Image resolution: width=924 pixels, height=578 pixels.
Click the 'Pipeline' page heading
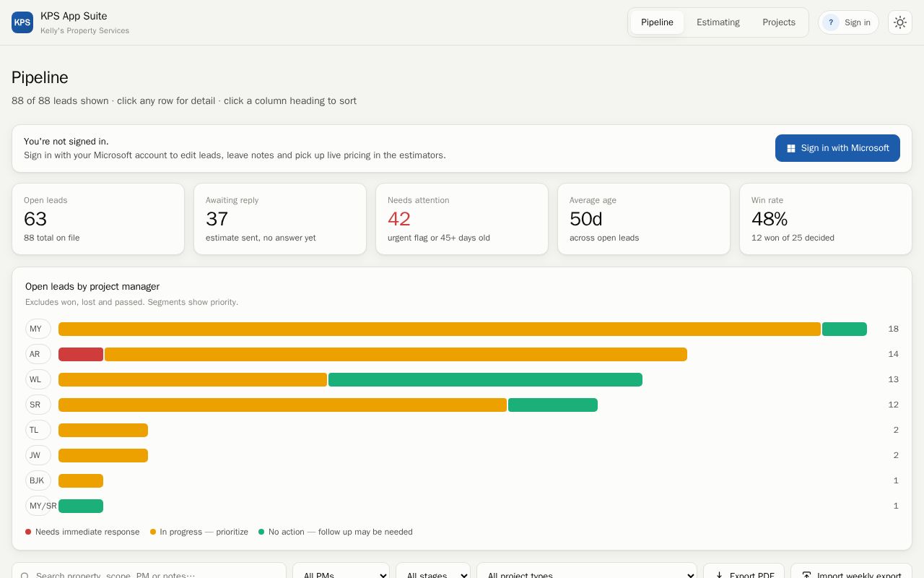tap(40, 77)
